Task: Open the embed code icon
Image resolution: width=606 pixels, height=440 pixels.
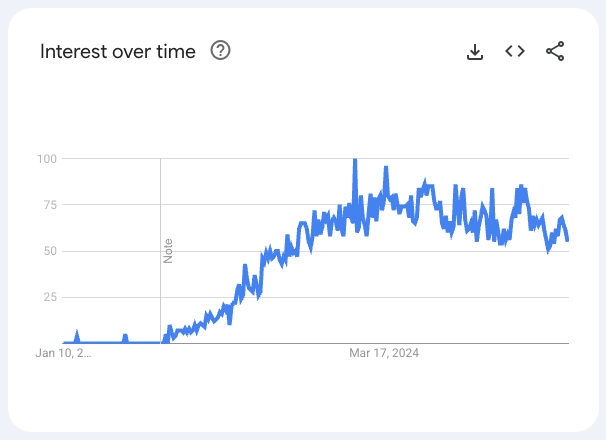Action: (x=515, y=51)
